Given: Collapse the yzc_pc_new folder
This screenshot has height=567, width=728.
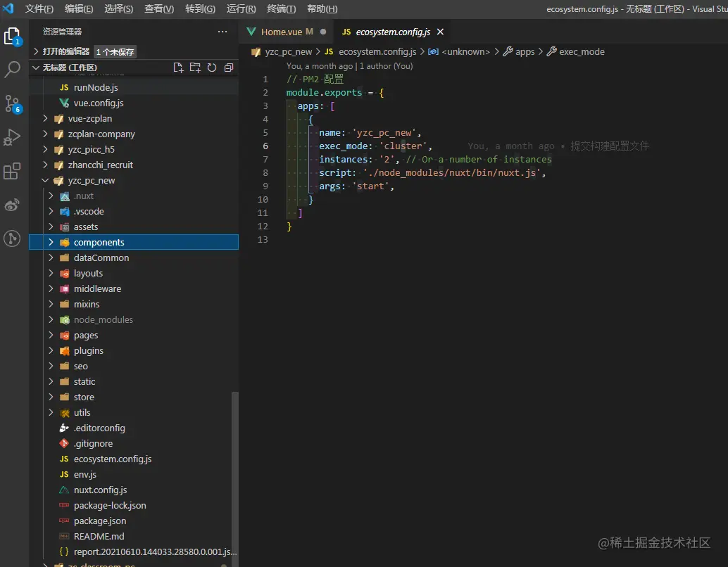Looking at the screenshot, I should pyautogui.click(x=92, y=181).
